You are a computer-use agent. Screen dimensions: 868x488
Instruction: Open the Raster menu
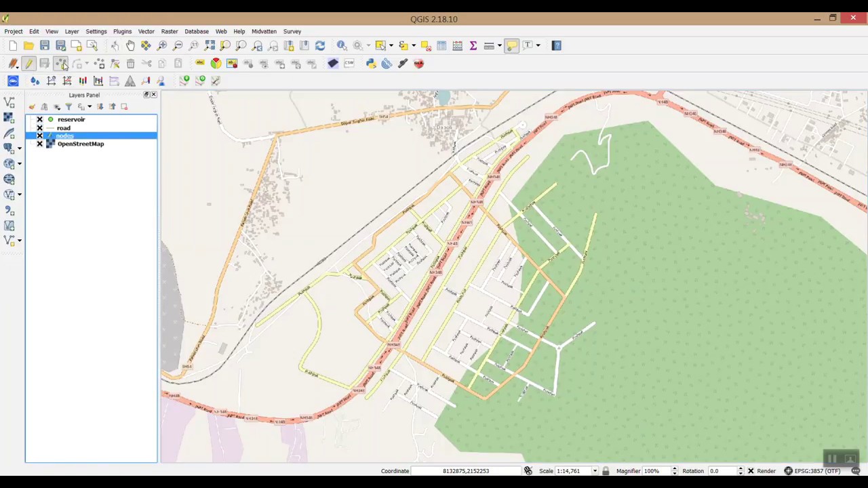click(170, 31)
